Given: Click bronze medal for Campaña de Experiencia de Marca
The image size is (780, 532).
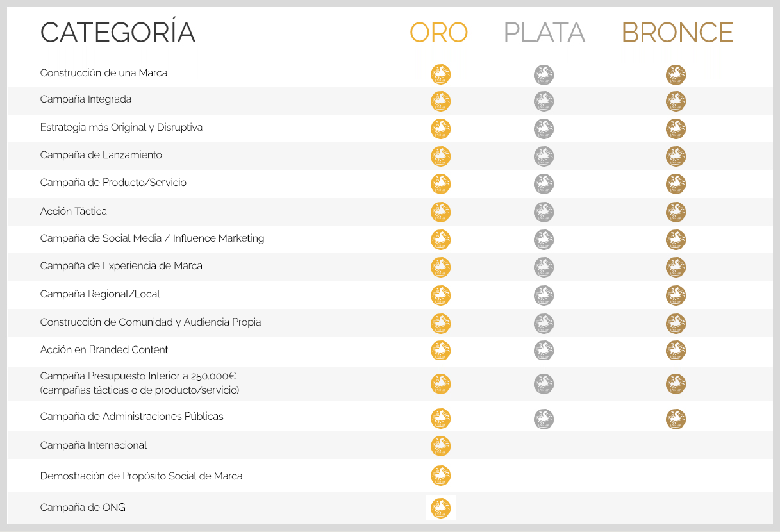Looking at the screenshot, I should [x=676, y=267].
